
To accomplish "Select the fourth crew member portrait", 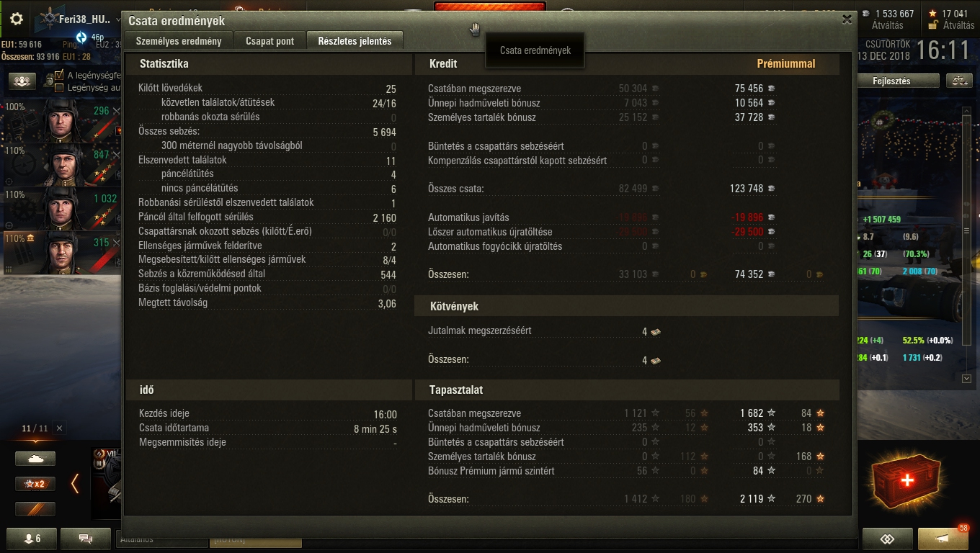I will [62, 252].
